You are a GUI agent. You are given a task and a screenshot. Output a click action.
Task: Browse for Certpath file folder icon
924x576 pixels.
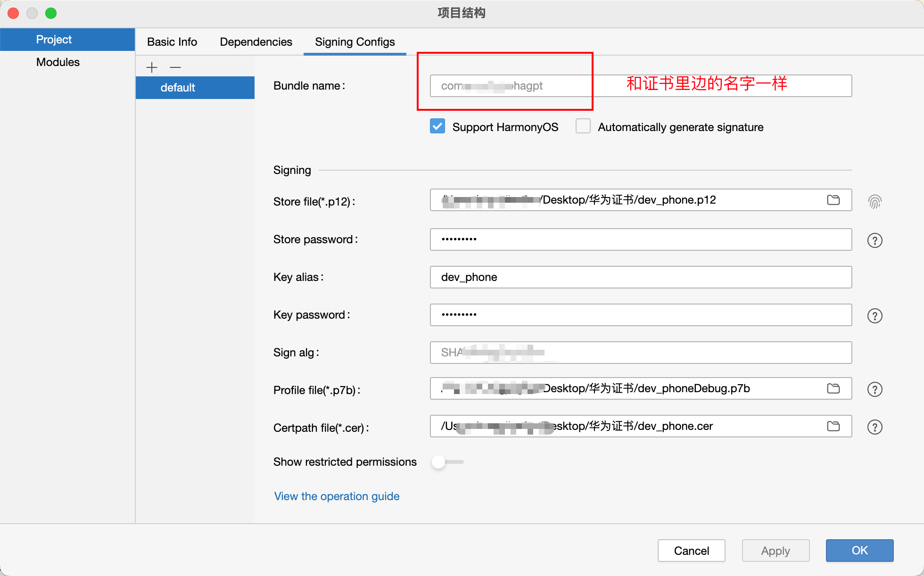click(x=833, y=426)
